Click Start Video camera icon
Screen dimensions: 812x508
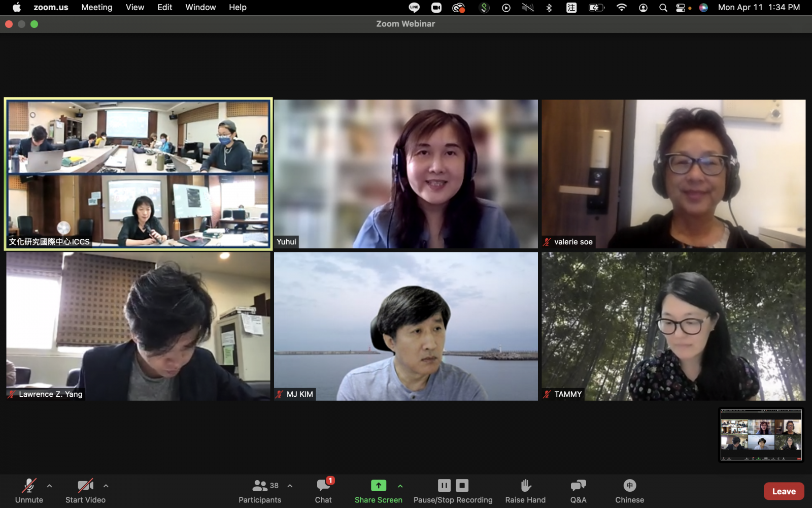[85, 486]
